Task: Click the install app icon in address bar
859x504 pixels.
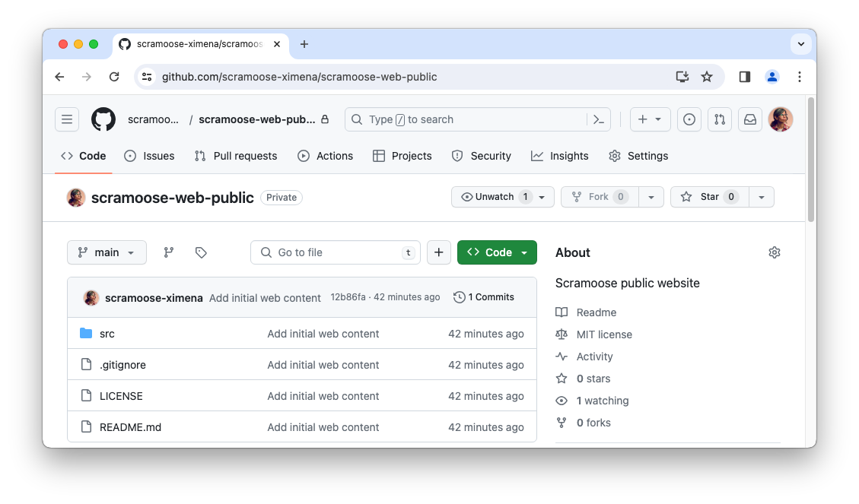Action: [682, 77]
